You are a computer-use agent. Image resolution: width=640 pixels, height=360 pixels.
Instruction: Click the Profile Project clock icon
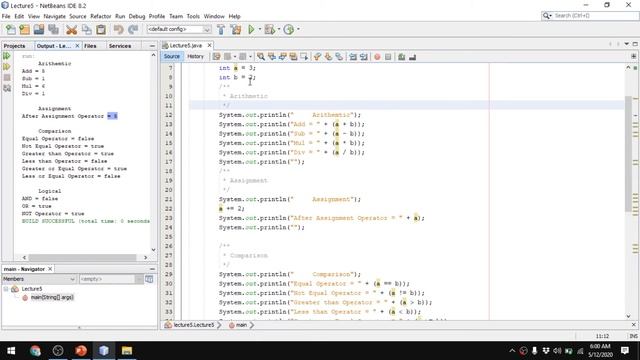tap(289, 29)
